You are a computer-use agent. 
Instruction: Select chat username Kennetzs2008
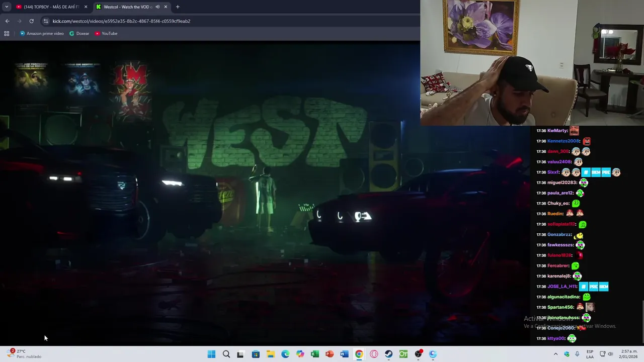563,141
